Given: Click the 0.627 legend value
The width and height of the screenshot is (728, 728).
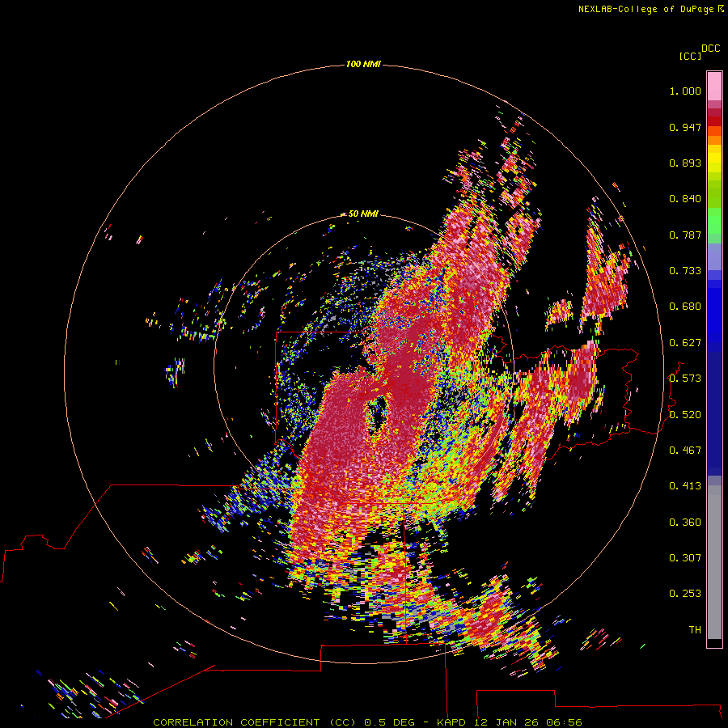Looking at the screenshot, I should (685, 343).
